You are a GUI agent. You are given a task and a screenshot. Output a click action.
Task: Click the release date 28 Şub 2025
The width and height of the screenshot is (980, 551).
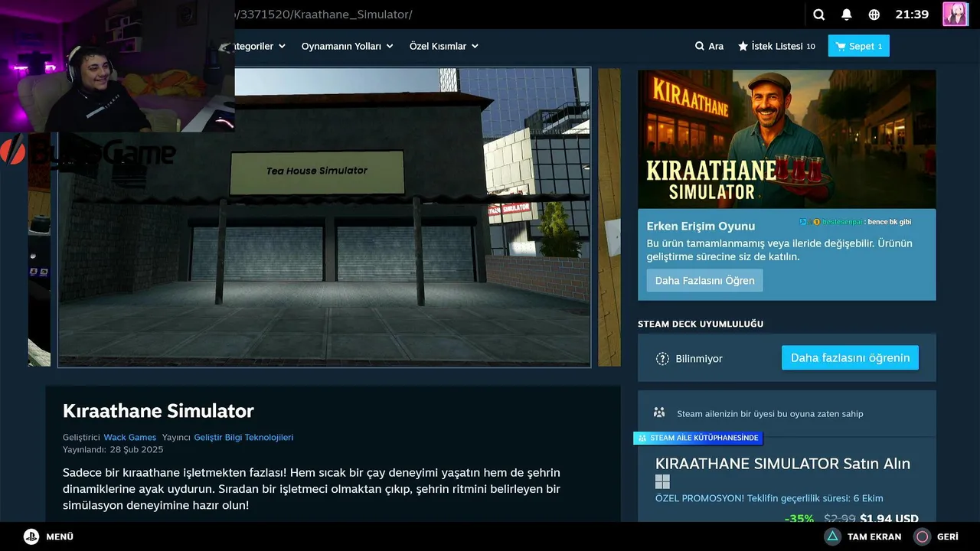click(136, 449)
